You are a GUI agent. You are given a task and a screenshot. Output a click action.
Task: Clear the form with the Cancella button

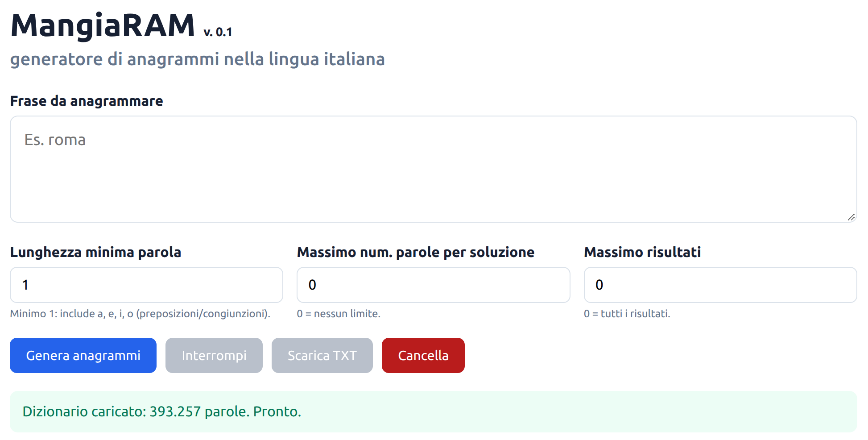click(423, 355)
